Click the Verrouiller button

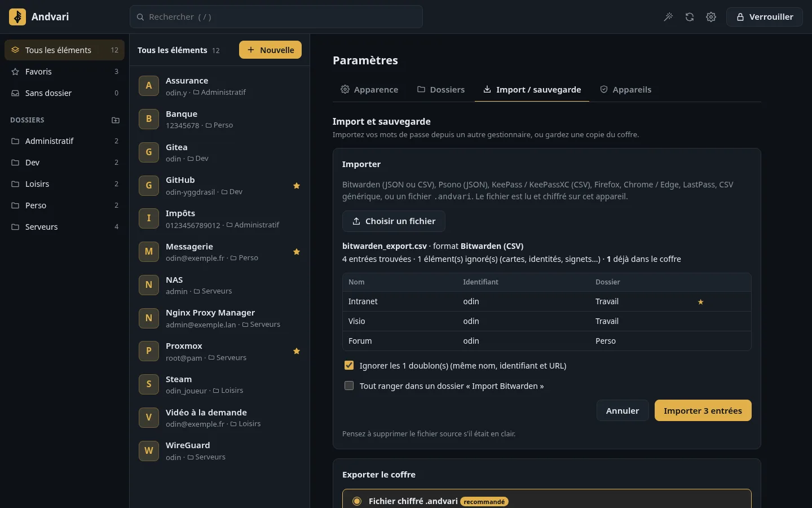765,17
